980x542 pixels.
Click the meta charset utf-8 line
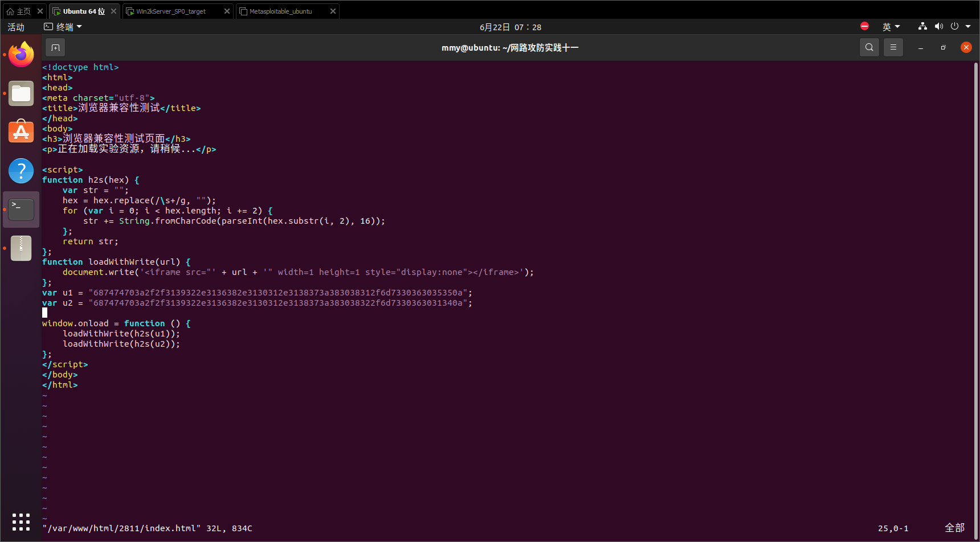pyautogui.click(x=99, y=98)
